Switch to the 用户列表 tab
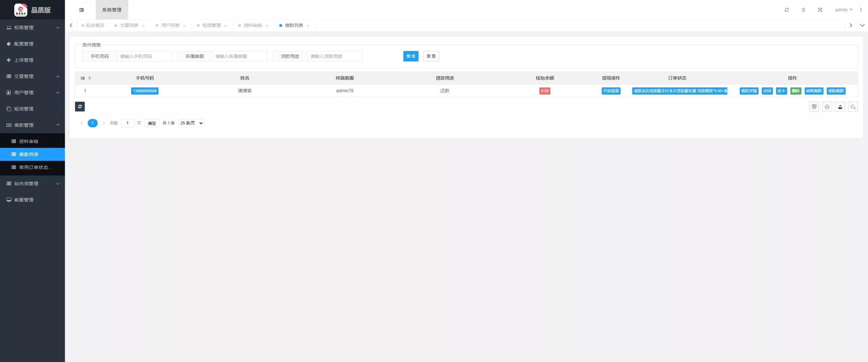 tap(170, 25)
